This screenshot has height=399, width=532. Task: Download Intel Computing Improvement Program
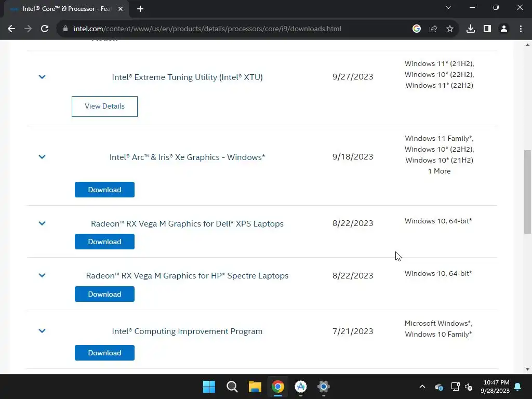pos(104,353)
